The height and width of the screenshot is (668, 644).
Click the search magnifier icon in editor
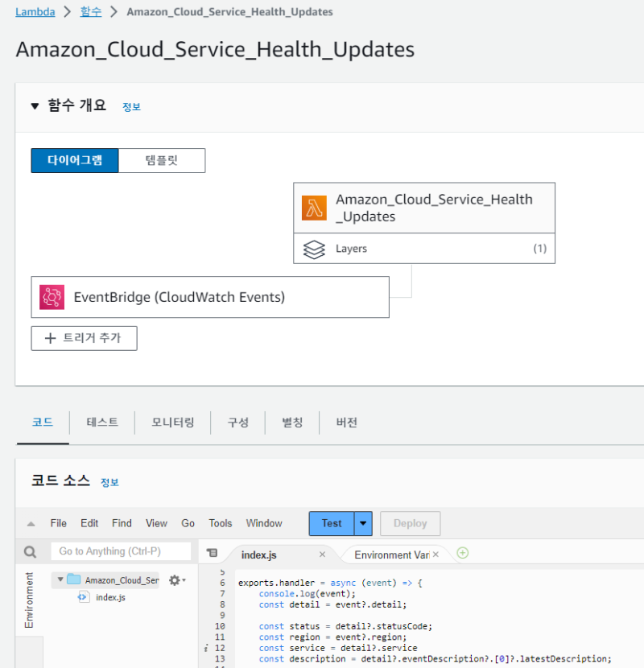31,552
